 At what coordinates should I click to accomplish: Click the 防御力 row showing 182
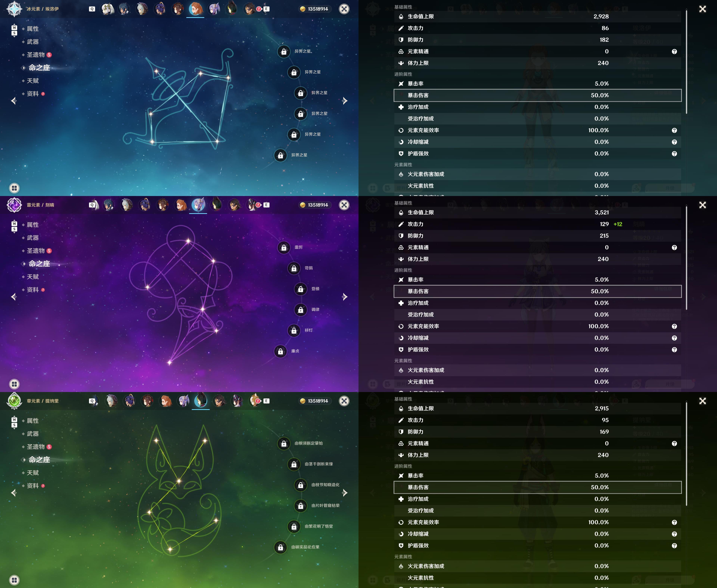click(537, 40)
